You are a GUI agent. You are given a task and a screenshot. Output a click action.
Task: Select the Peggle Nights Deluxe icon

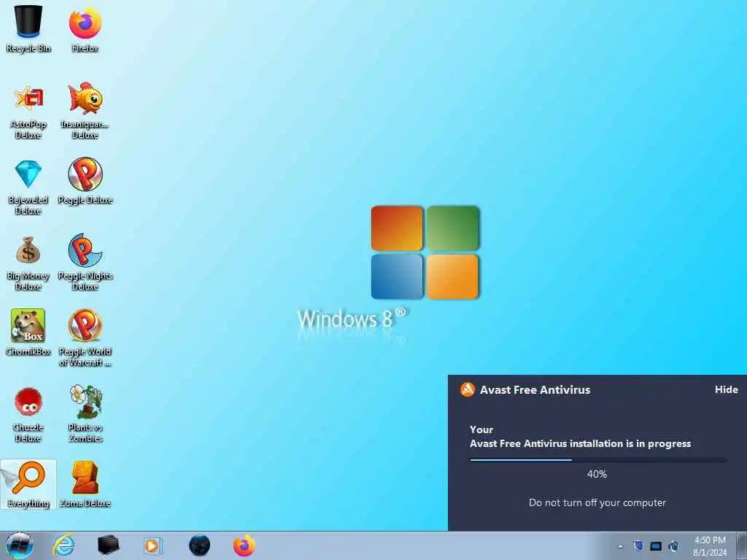[85, 262]
